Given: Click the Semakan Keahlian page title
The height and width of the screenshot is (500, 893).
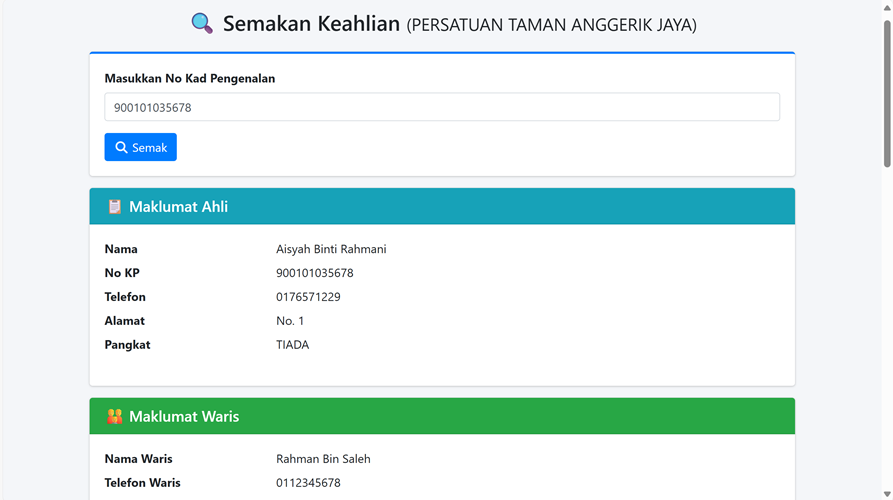Looking at the screenshot, I should coord(312,24).
